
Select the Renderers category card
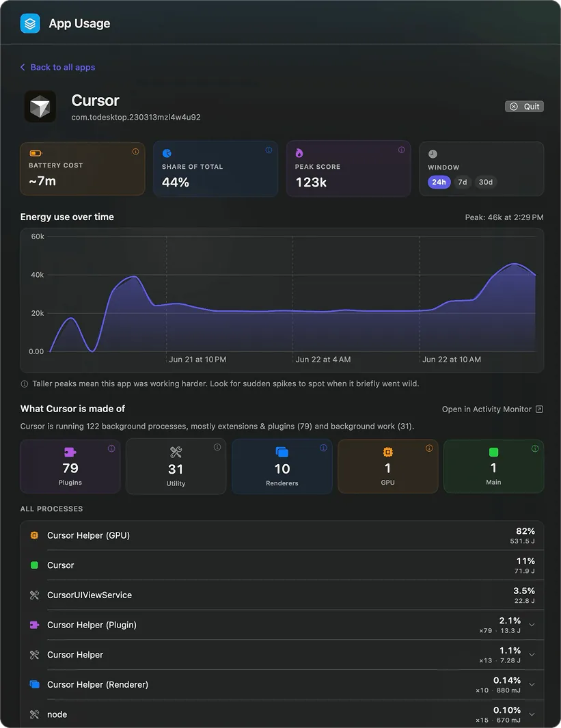click(282, 466)
